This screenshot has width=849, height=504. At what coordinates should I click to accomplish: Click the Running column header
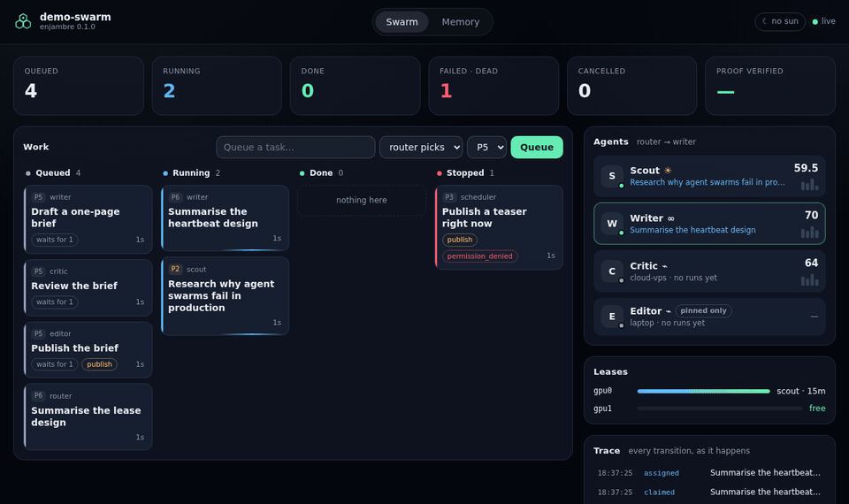tap(191, 172)
